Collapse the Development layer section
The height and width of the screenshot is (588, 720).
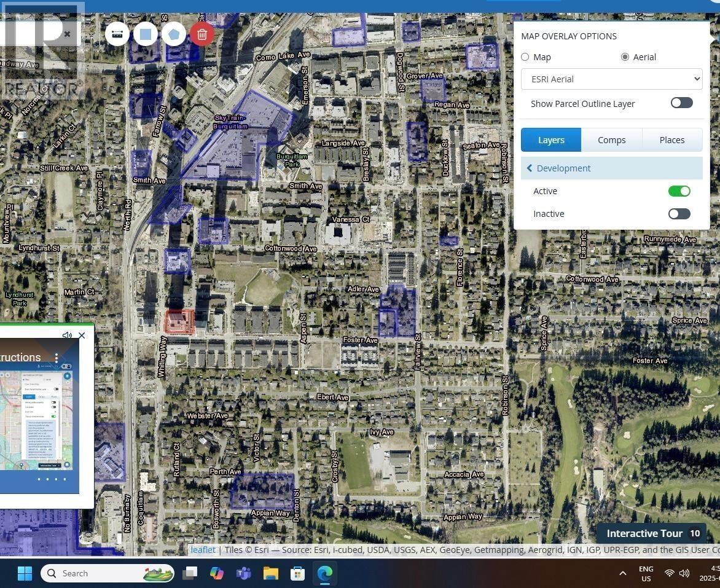click(x=530, y=168)
